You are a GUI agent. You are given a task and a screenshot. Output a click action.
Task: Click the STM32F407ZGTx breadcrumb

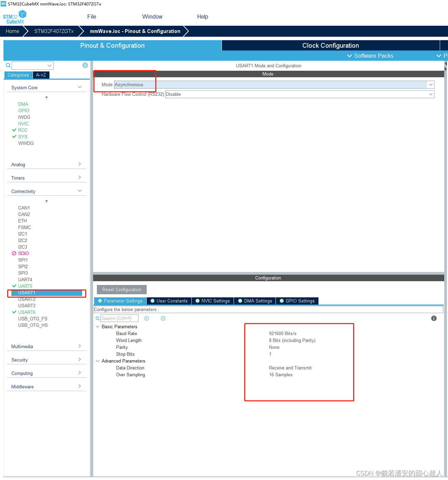coord(54,31)
